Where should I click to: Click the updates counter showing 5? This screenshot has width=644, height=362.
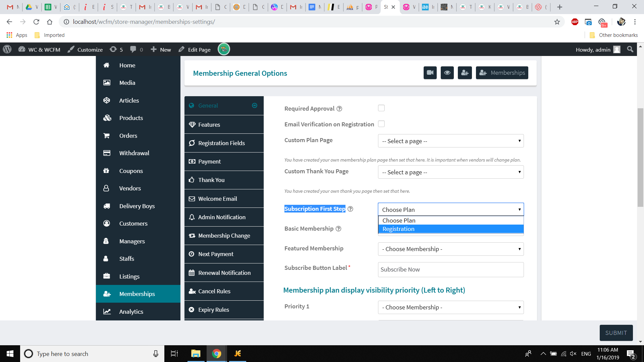coord(116,49)
